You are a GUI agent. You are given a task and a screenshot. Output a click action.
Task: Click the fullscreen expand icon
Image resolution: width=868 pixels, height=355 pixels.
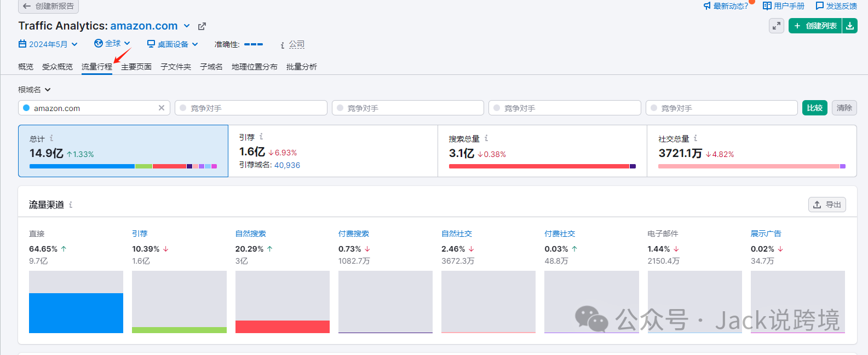tap(777, 26)
